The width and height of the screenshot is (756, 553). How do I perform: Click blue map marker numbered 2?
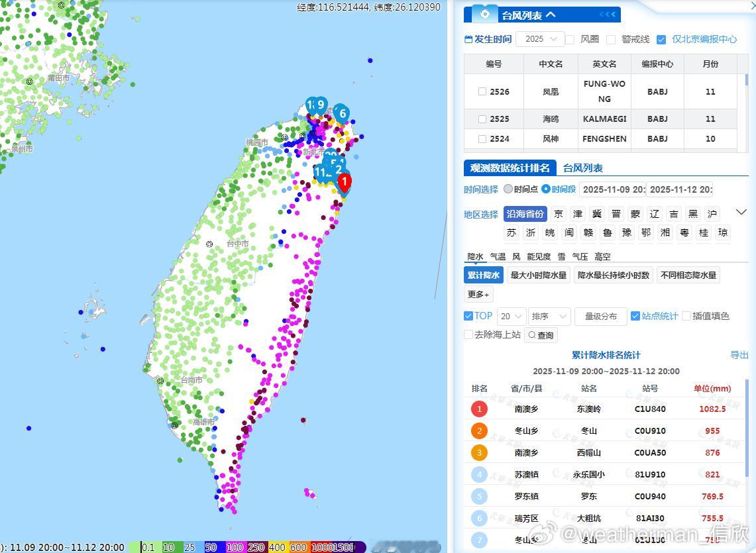pyautogui.click(x=339, y=170)
